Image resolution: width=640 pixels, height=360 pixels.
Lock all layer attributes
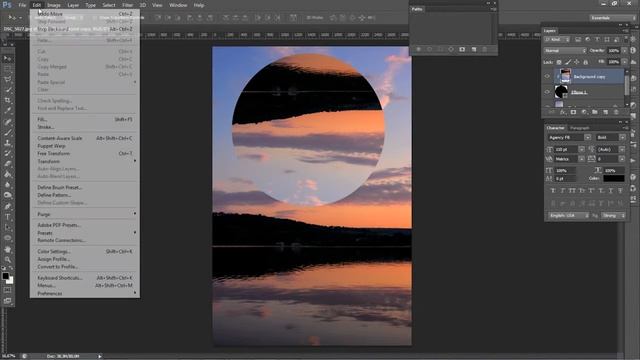(x=586, y=62)
